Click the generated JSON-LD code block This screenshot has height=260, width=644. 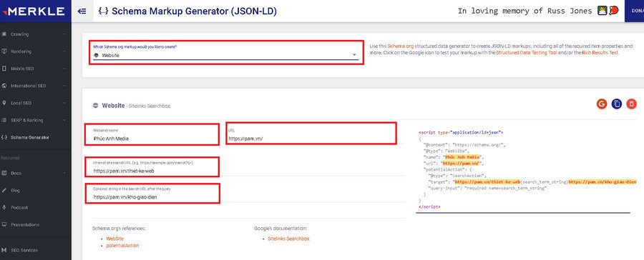point(527,170)
